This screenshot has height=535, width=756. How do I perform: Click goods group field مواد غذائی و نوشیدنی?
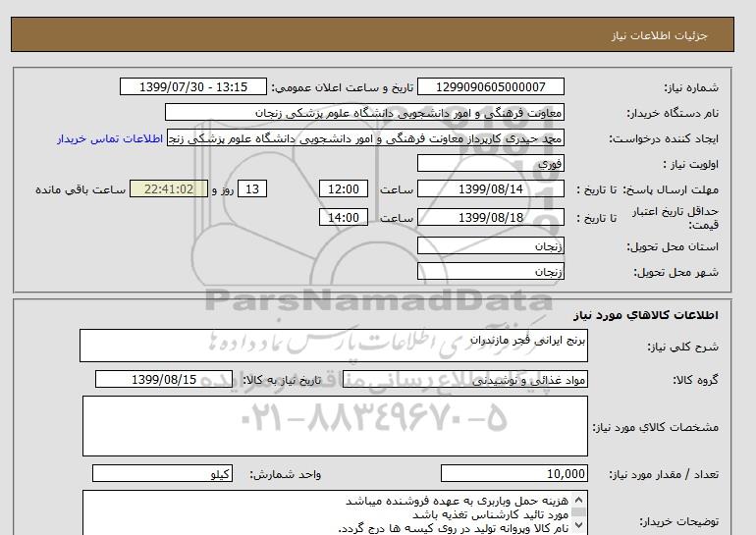pos(464,379)
